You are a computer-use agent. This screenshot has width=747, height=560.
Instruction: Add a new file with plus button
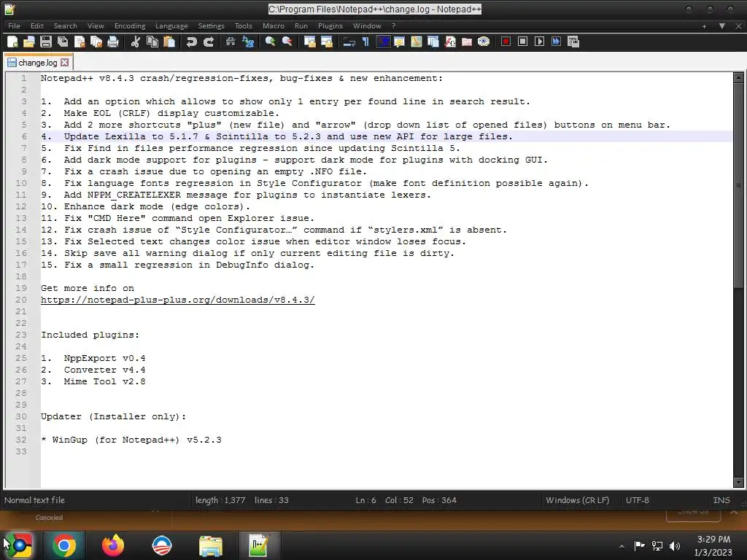click(704, 26)
